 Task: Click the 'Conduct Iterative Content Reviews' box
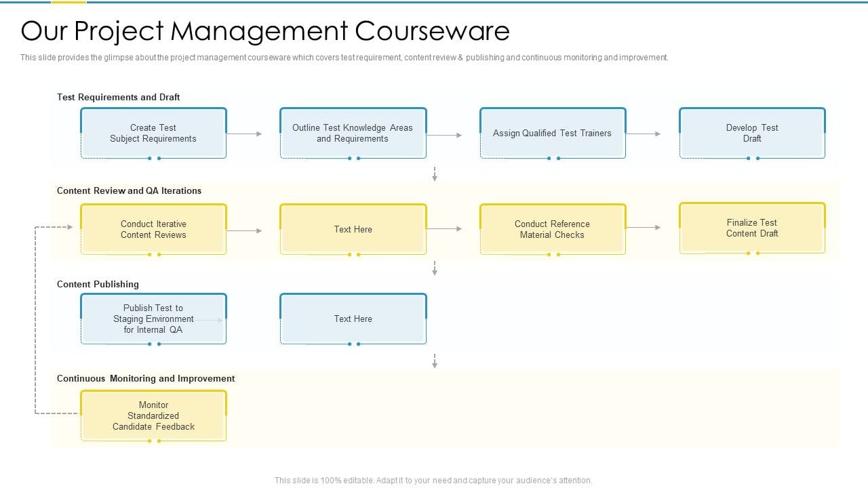click(x=153, y=229)
